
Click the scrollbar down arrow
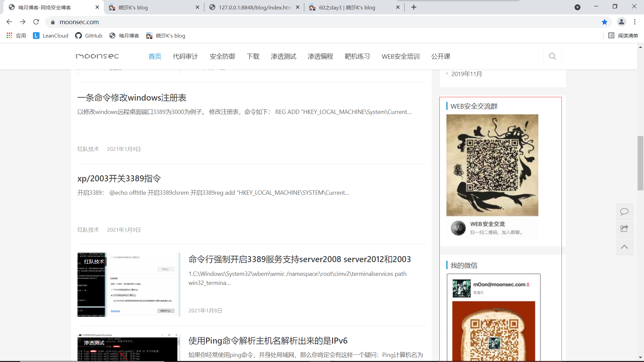[x=640, y=358]
